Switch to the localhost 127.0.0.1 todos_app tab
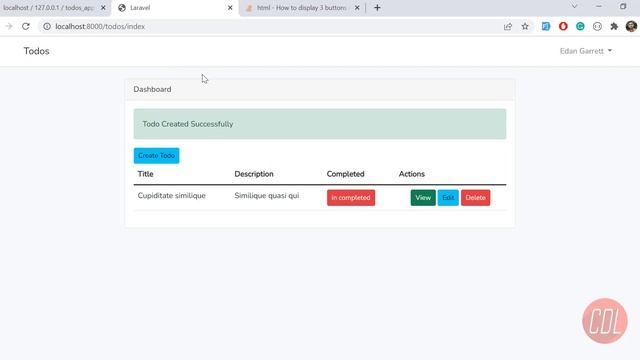The height and width of the screenshot is (360, 640). pyautogui.click(x=49, y=8)
